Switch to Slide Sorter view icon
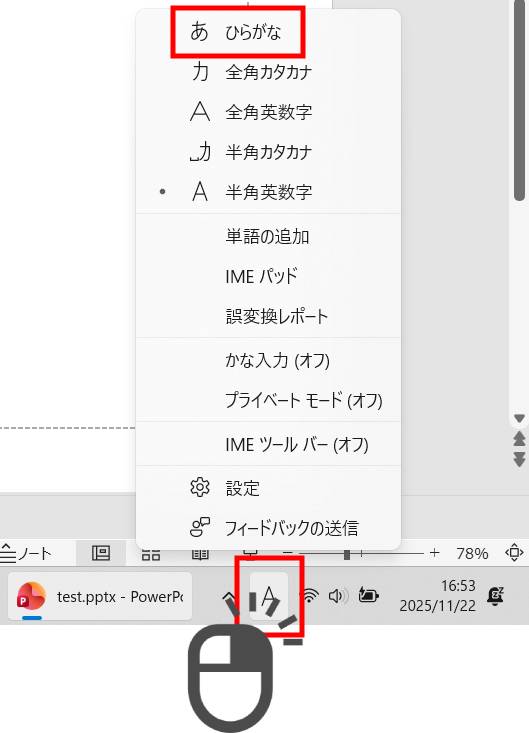Screen dimensions: 529x733 click(150, 555)
